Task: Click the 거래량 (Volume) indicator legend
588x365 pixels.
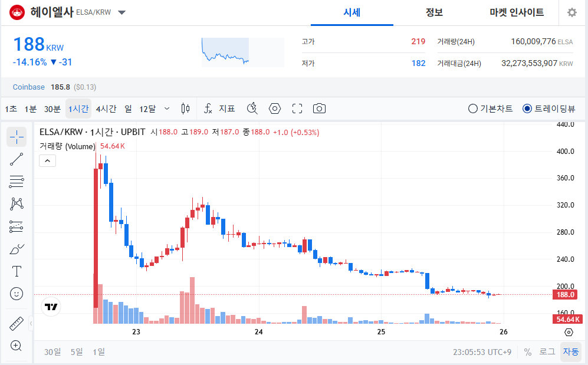Action: (x=67, y=146)
